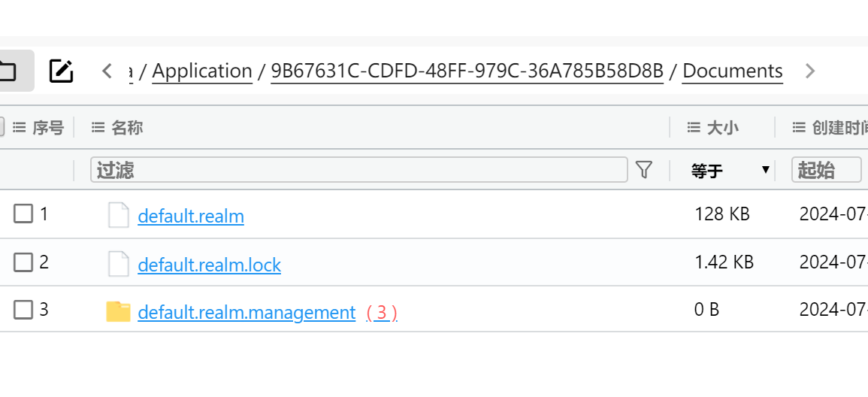
Task: Navigate to 9B67631C-CDFD GUID breadcrumb folder
Action: click(467, 71)
